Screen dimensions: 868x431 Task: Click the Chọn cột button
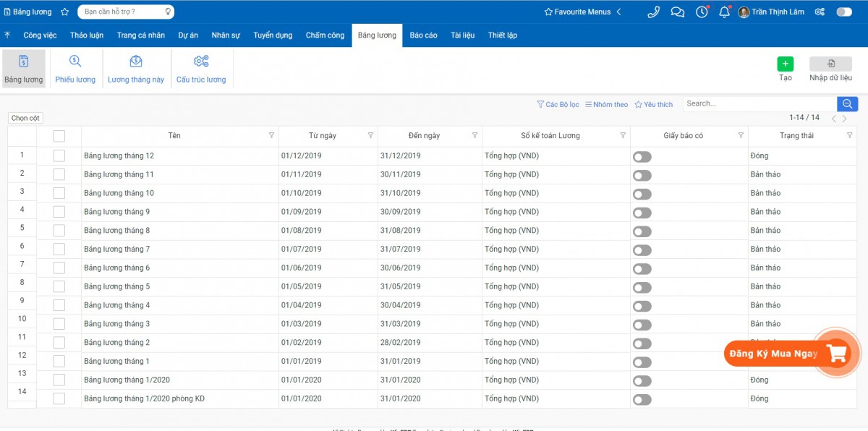point(26,118)
